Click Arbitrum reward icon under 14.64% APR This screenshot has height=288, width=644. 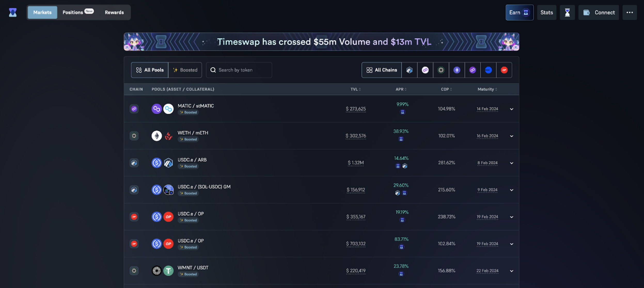(405, 166)
